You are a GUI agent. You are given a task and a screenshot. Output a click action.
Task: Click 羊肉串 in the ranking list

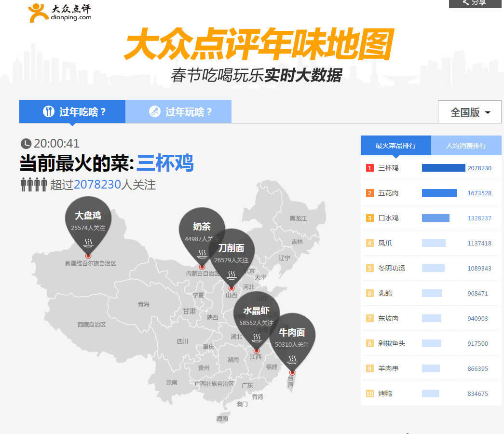388,368
